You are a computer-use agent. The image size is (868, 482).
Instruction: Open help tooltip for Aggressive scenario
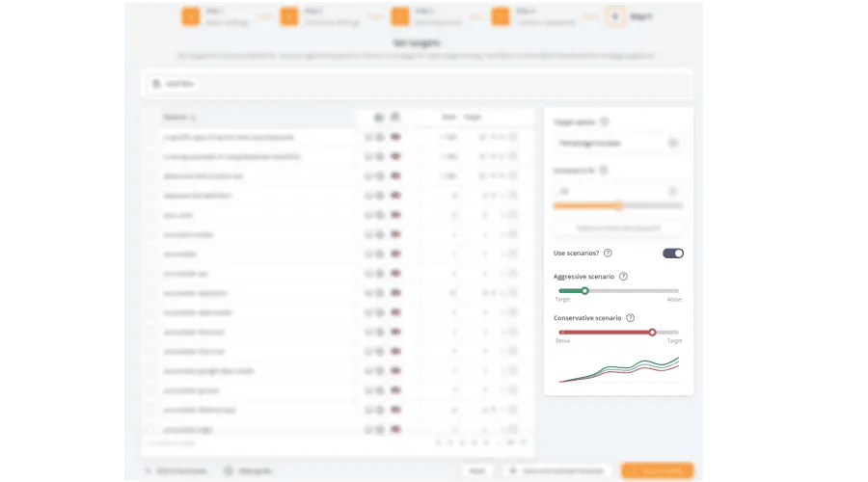623,276
